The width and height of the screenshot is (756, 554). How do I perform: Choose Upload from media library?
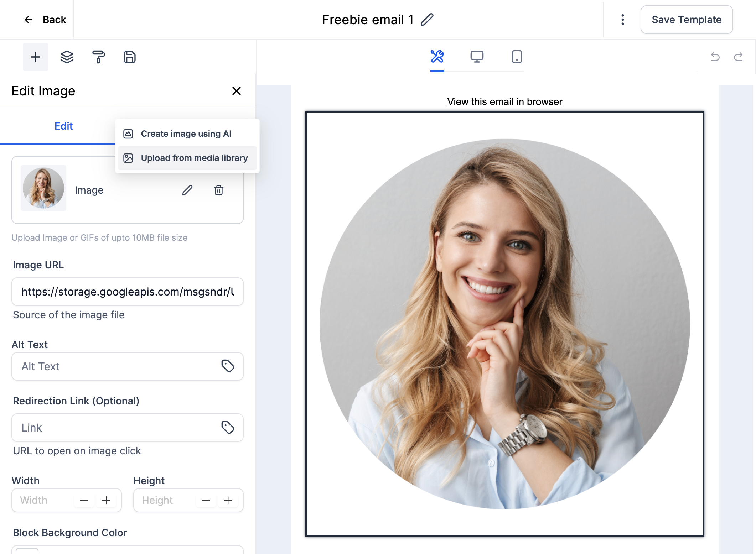187,158
